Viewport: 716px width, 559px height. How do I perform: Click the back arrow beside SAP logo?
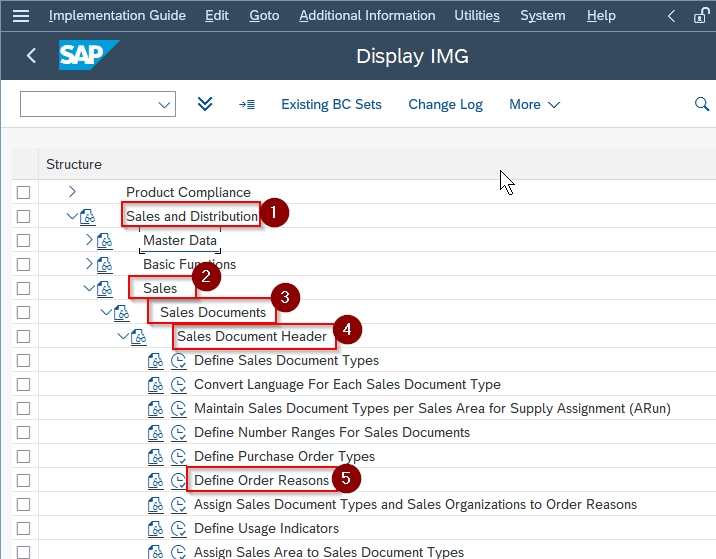pyautogui.click(x=31, y=56)
